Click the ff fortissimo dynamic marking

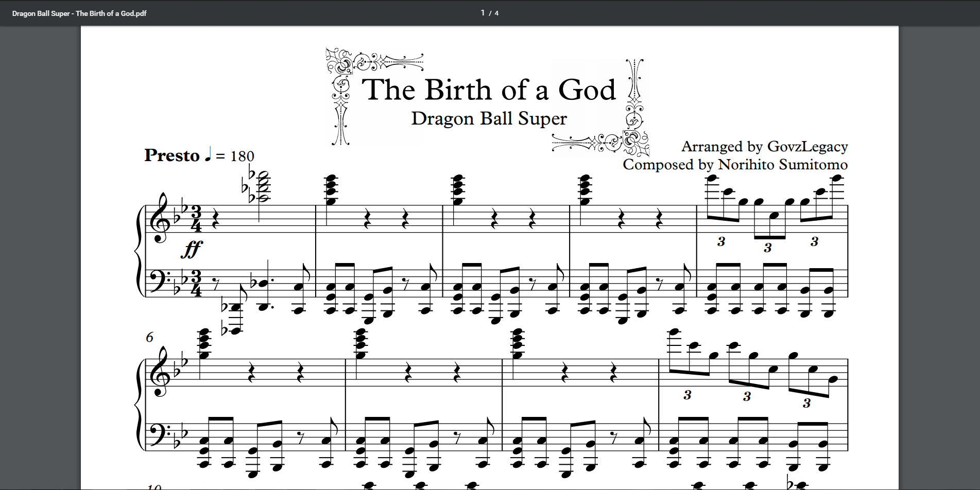(192, 249)
